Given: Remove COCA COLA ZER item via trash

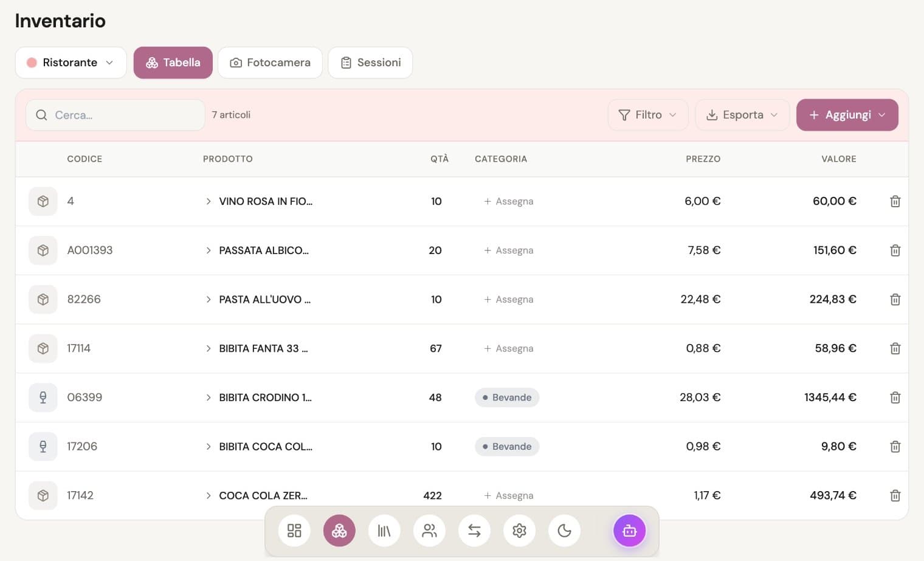Looking at the screenshot, I should (895, 495).
